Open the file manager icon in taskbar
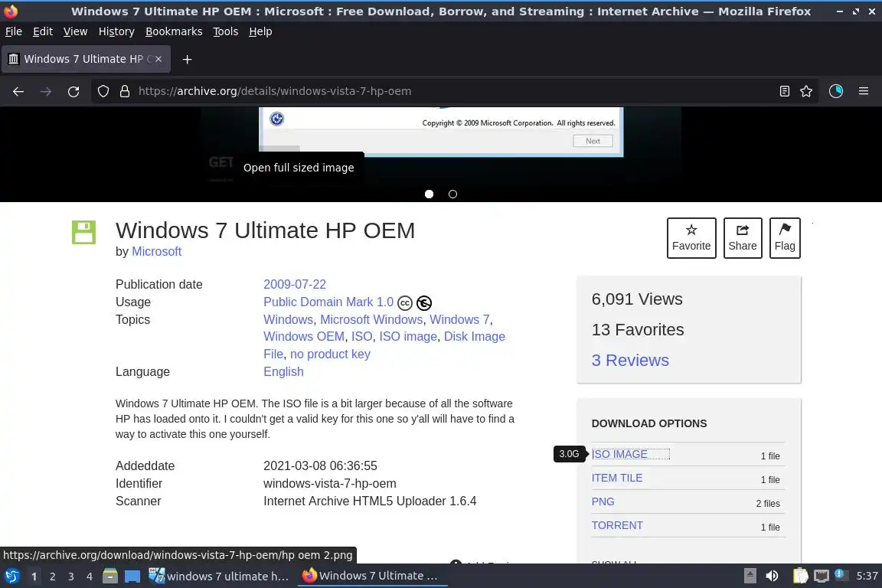This screenshot has width=882, height=588. point(110,577)
